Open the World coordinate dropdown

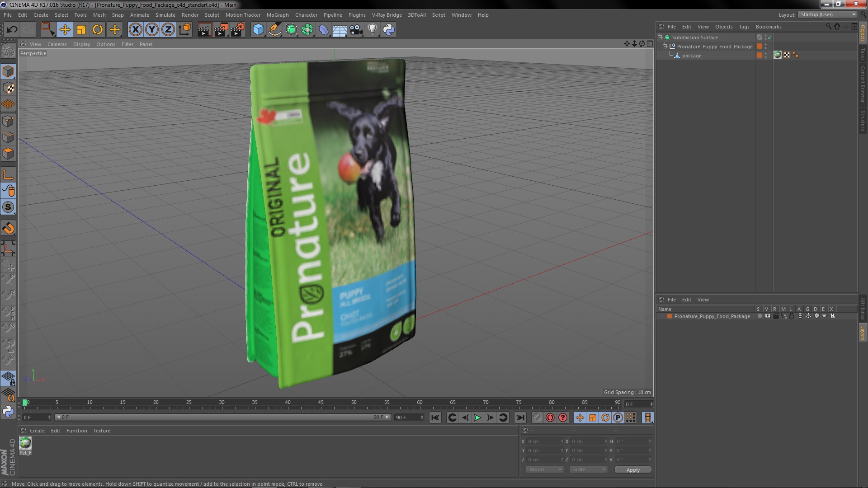[545, 470]
